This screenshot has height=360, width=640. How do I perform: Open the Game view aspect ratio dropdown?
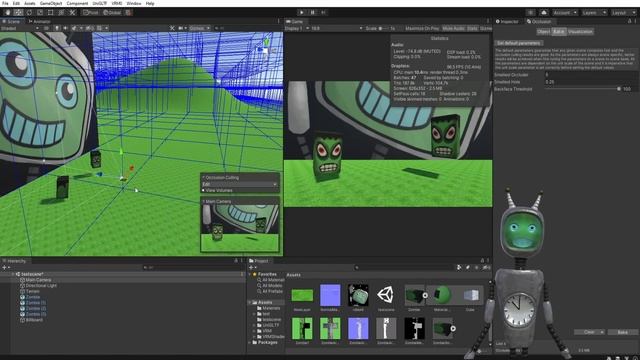337,29
